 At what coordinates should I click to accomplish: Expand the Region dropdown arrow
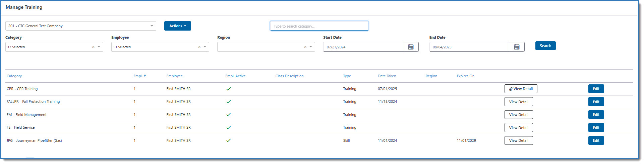(x=311, y=47)
